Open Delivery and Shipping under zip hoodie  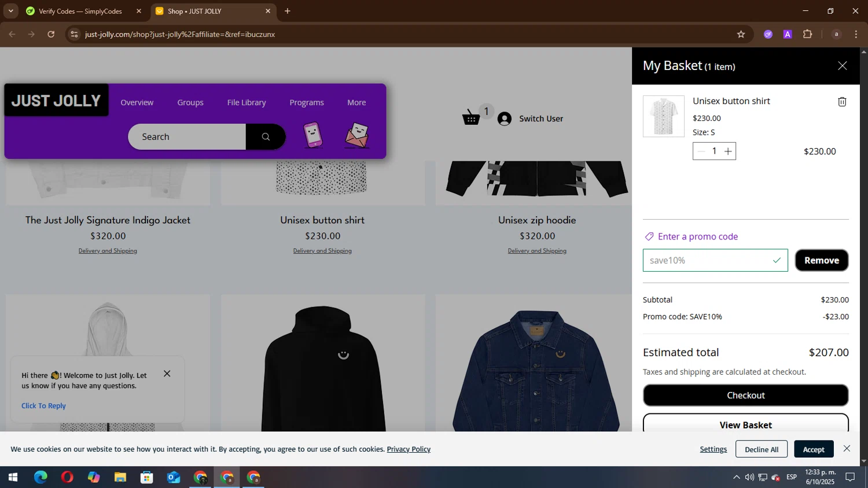537,250
